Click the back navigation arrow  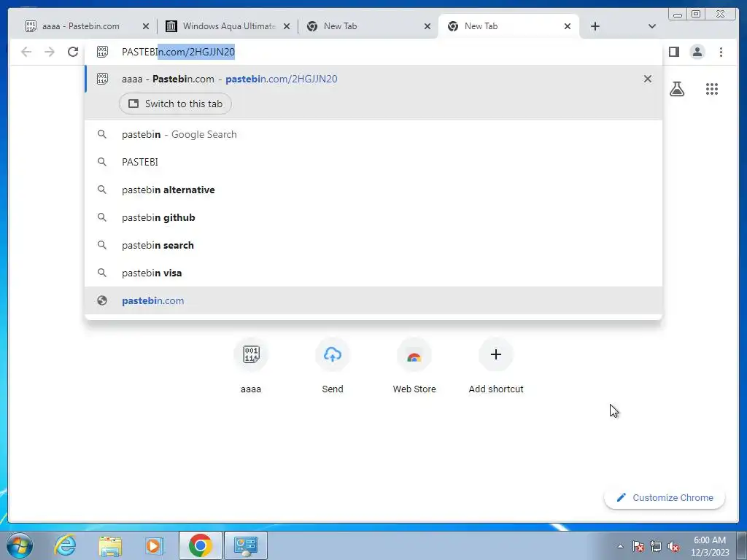[26, 52]
